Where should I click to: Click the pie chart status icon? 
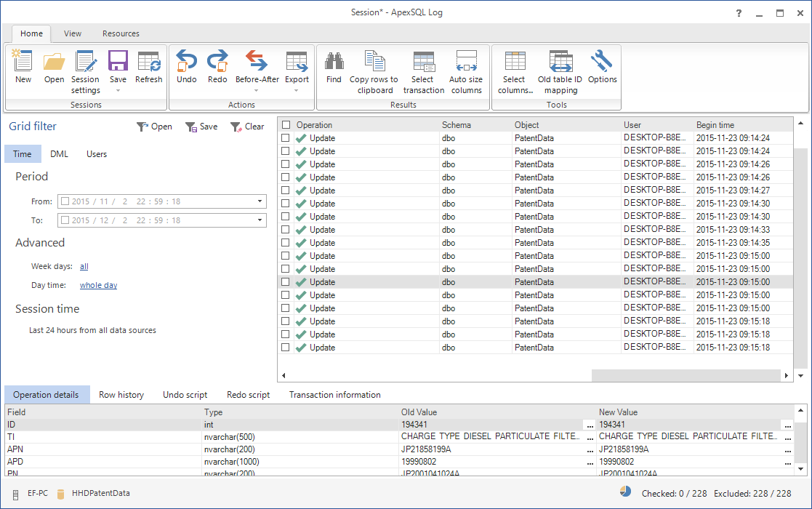coord(626,492)
